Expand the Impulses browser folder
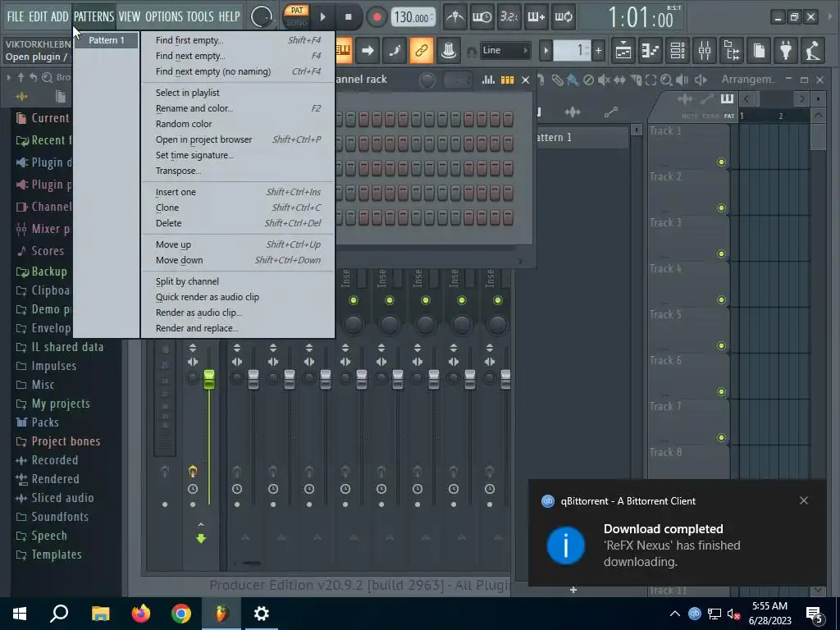Screen dimensions: 840x630 pos(47,366)
